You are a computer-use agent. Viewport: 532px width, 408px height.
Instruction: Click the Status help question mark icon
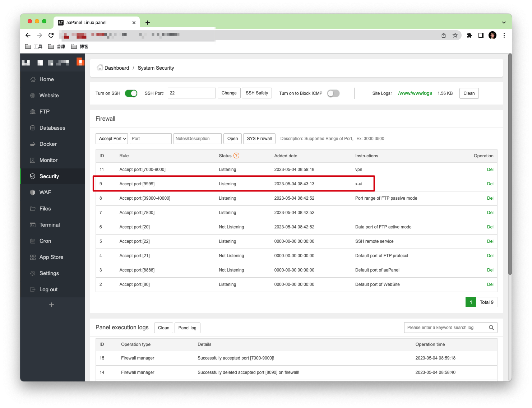pos(236,156)
